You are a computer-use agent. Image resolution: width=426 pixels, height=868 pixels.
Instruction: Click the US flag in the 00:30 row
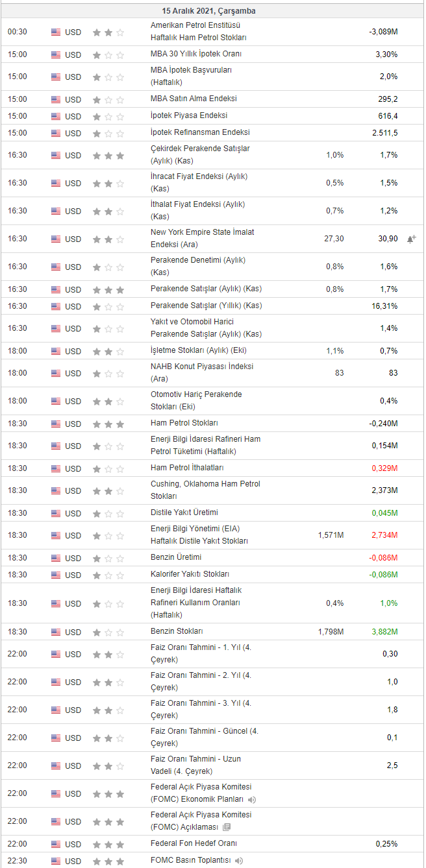point(56,32)
